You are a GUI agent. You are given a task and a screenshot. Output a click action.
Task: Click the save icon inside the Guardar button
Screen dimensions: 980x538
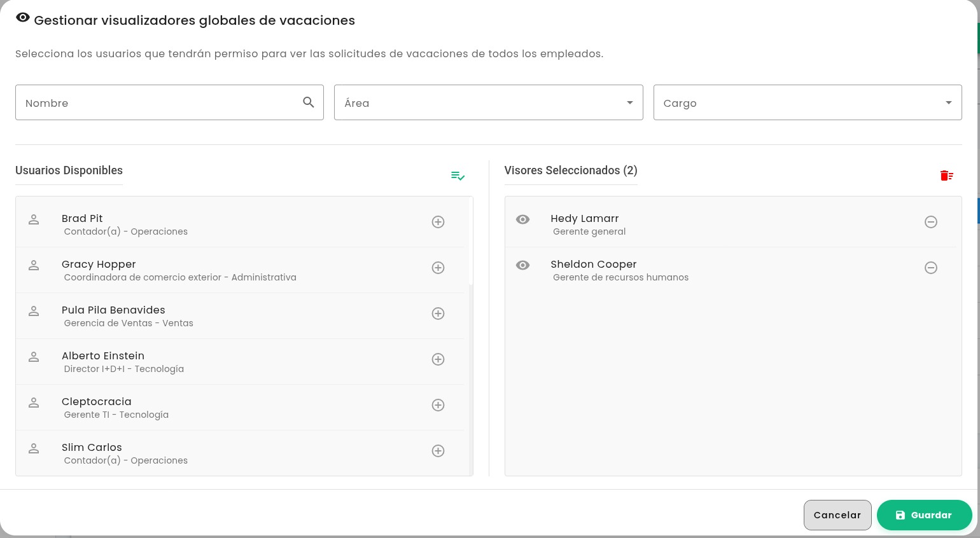click(900, 515)
